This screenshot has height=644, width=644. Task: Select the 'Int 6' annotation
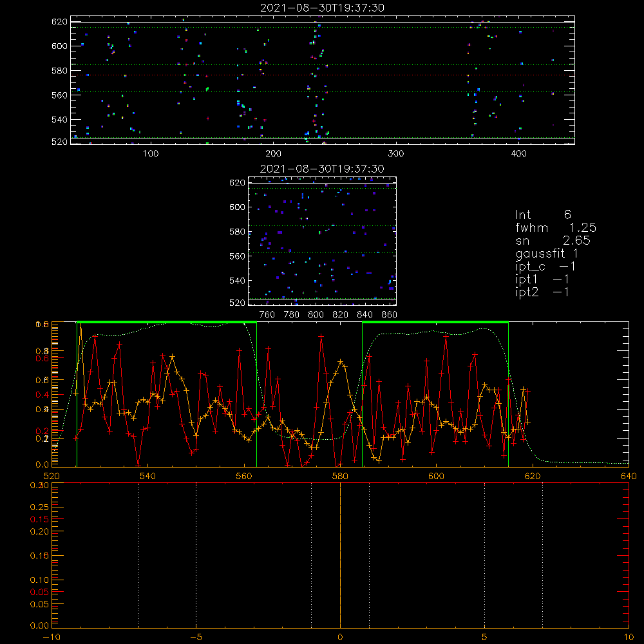point(543,214)
